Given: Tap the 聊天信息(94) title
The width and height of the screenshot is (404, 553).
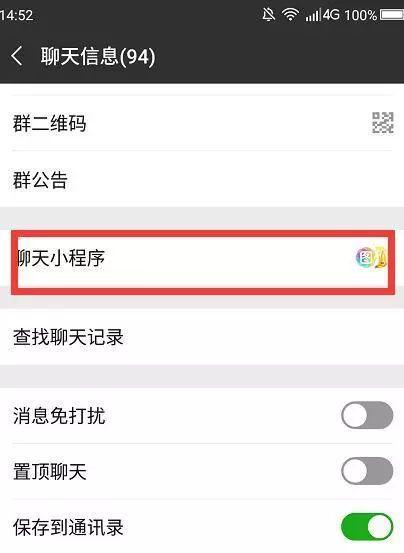Looking at the screenshot, I should pyautogui.click(x=98, y=56).
